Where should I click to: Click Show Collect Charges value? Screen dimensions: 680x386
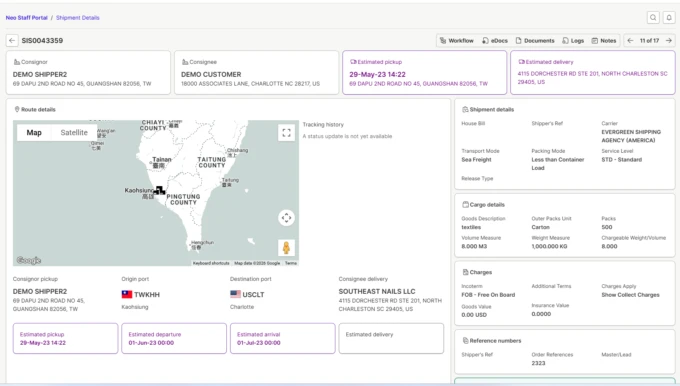tap(630, 295)
